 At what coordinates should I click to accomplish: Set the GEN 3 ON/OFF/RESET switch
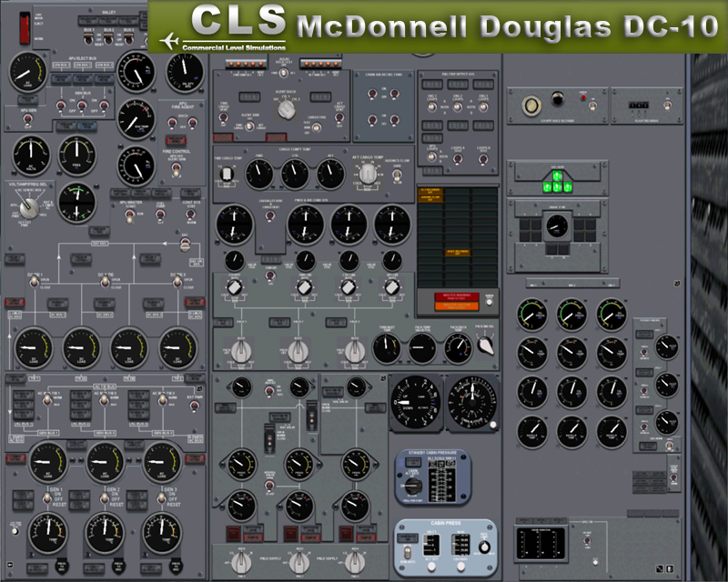click(x=161, y=498)
